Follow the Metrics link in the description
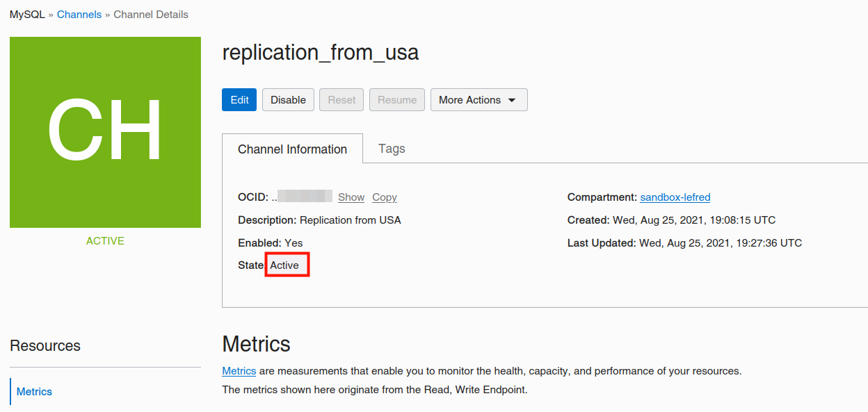868x412 pixels. [x=239, y=371]
